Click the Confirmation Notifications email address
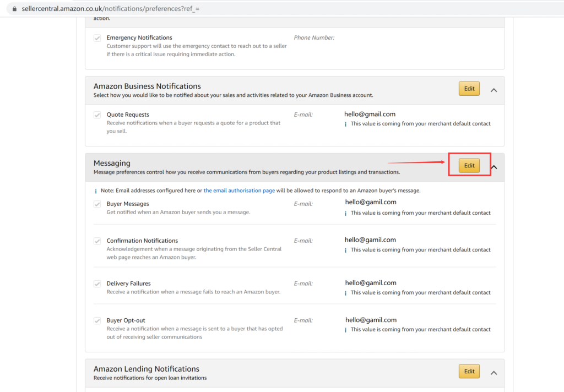Image resolution: width=564 pixels, height=392 pixels. coord(370,240)
